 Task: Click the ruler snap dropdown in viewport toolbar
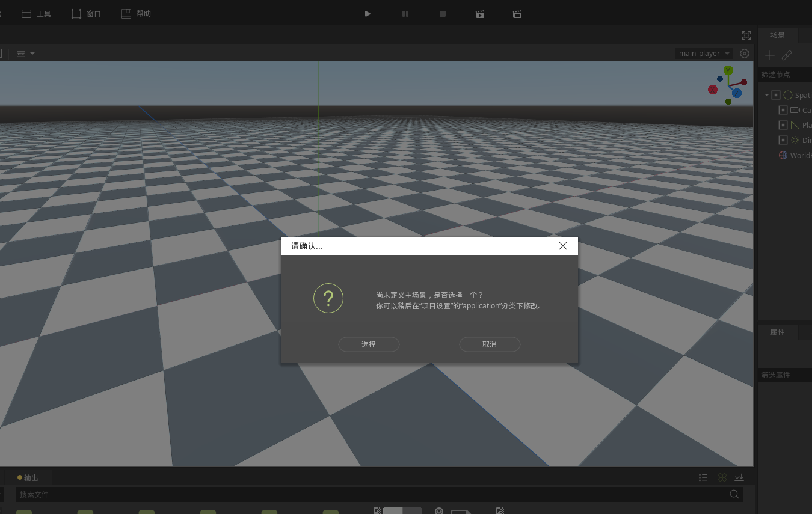25,54
